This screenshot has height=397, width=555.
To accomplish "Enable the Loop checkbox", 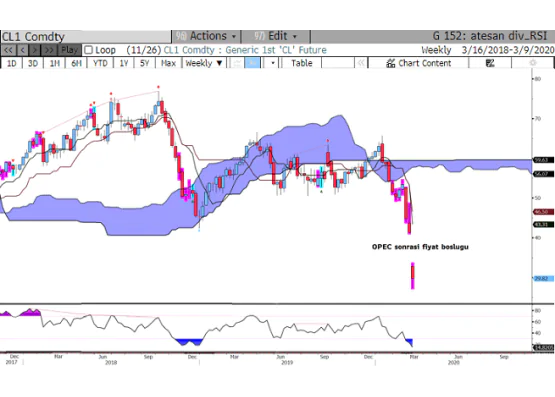I will point(88,50).
